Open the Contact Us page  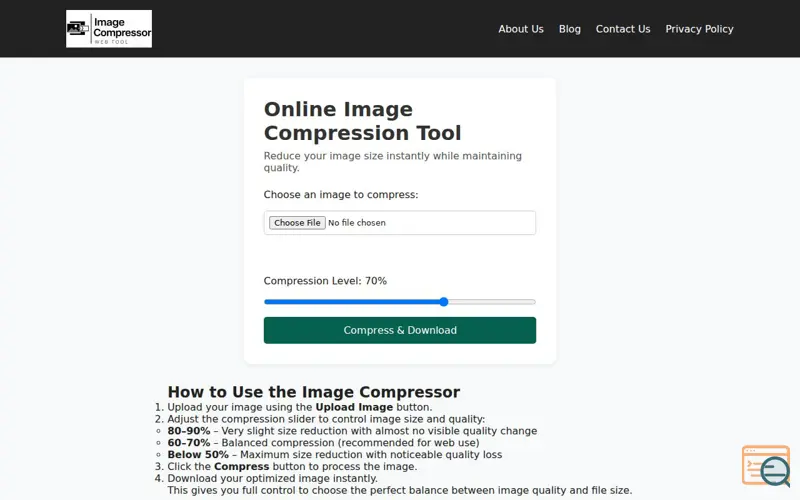(x=623, y=29)
